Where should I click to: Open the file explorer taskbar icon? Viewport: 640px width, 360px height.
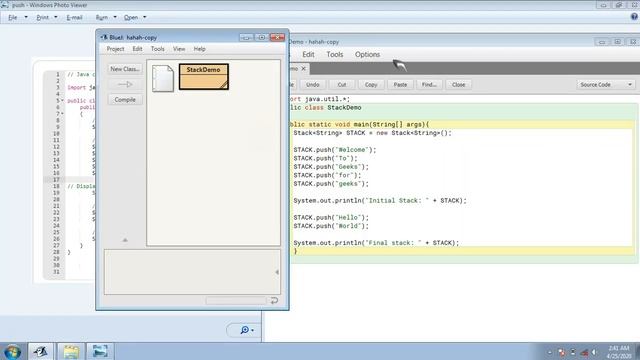pos(71,351)
